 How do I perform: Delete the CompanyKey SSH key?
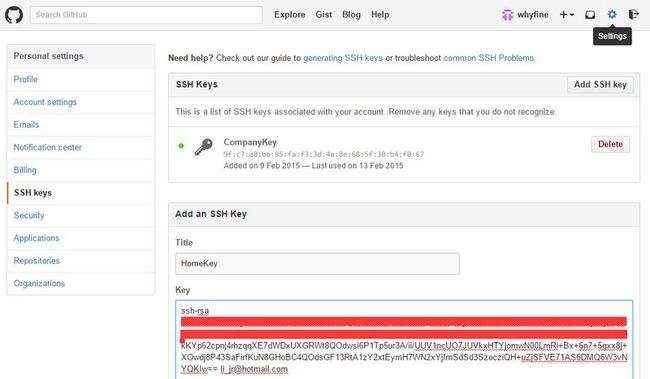[610, 144]
